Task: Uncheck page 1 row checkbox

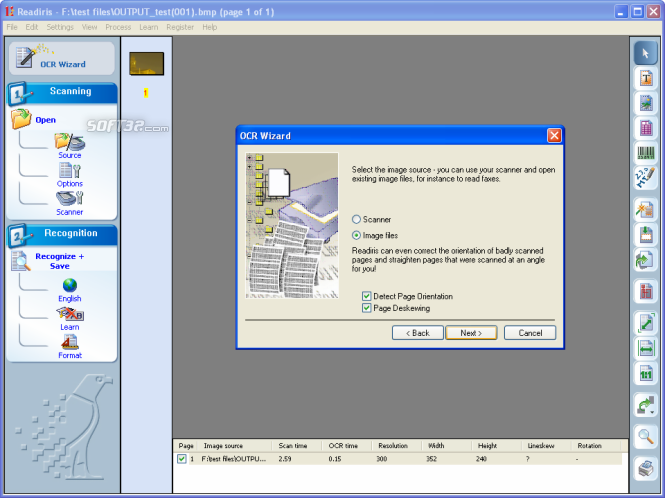Action: click(182, 459)
